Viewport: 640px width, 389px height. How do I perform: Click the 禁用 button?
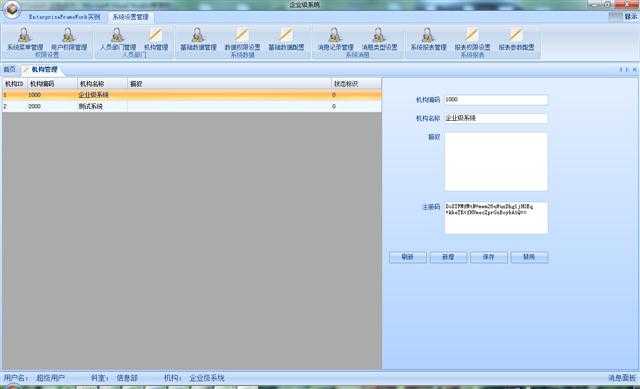point(529,257)
